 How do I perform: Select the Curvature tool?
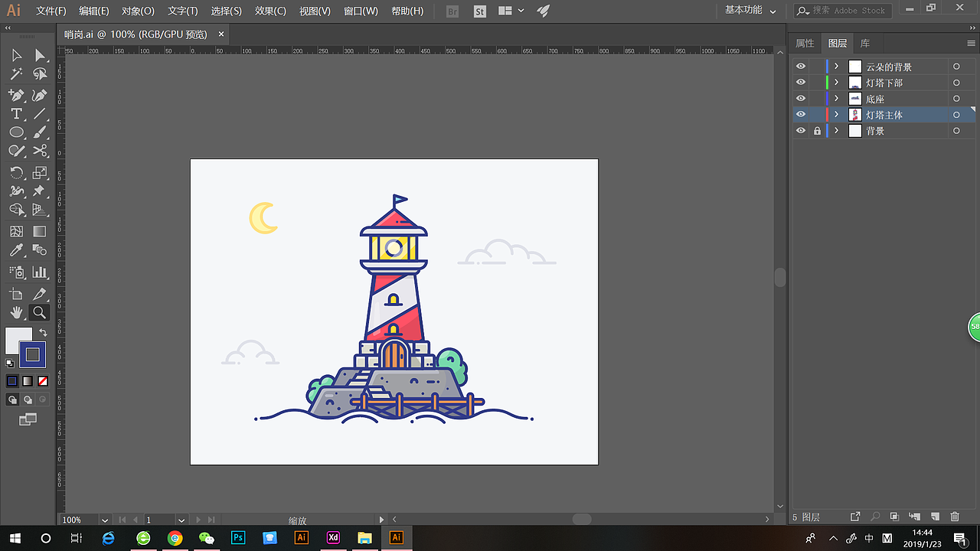(40, 96)
